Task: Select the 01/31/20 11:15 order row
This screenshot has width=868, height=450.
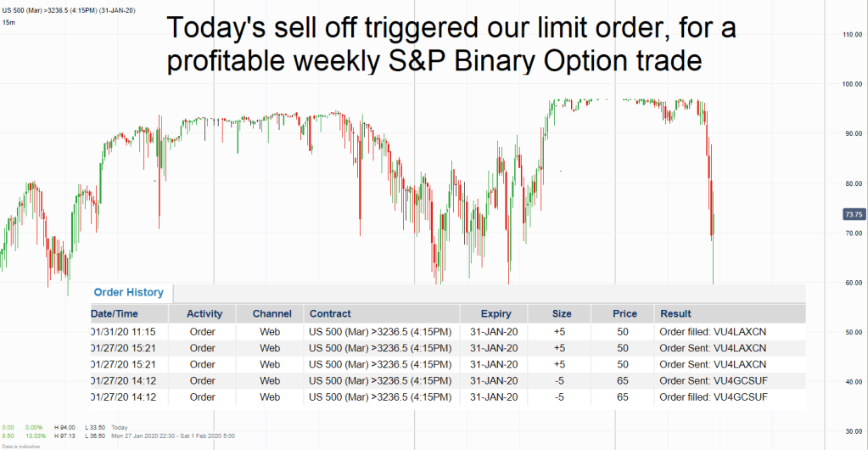Action: tap(129, 331)
